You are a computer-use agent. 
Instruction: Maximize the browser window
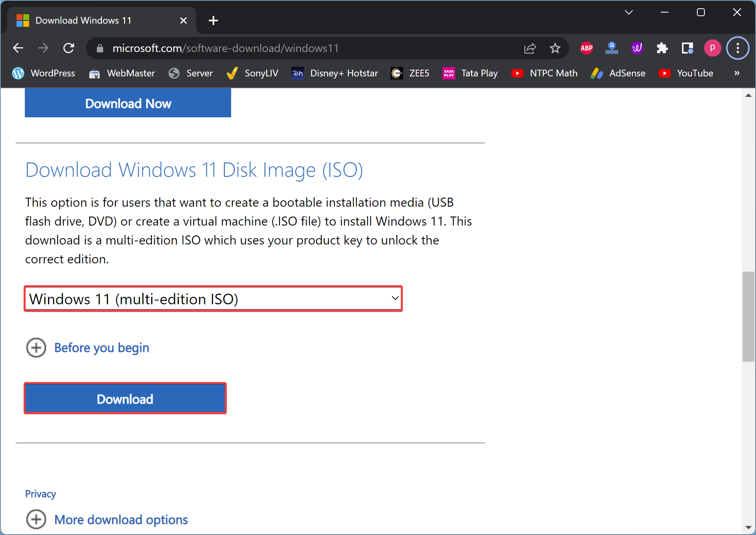(x=701, y=13)
